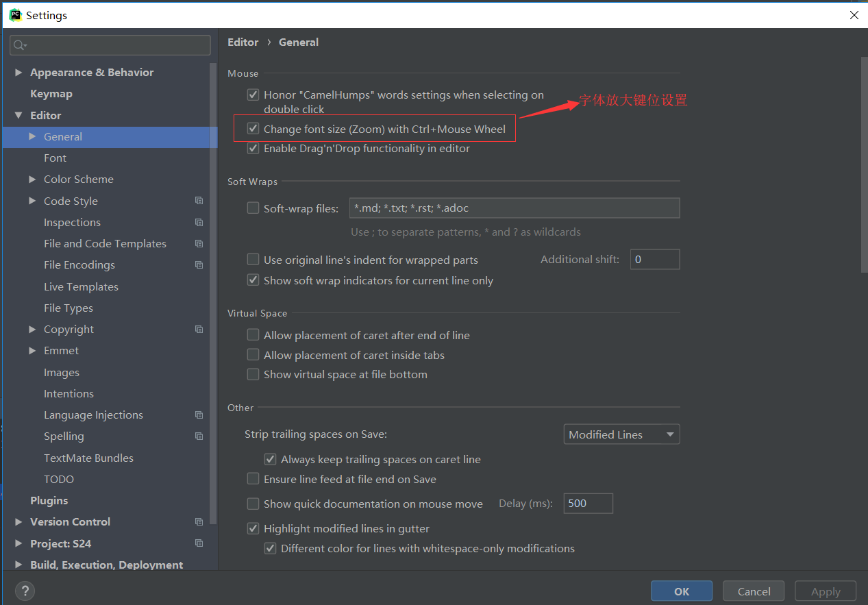Click the soft-wrap file patterns field
Screen dimensions: 868x605
tap(514, 208)
